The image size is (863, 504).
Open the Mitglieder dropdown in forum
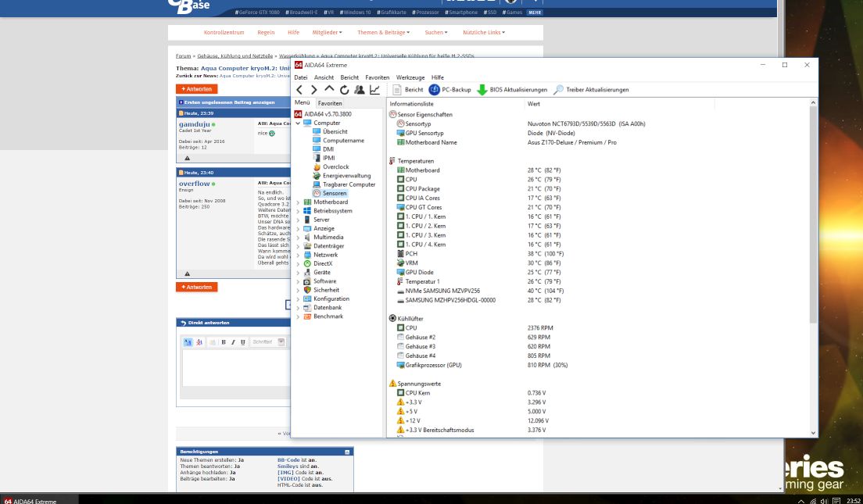tap(327, 33)
